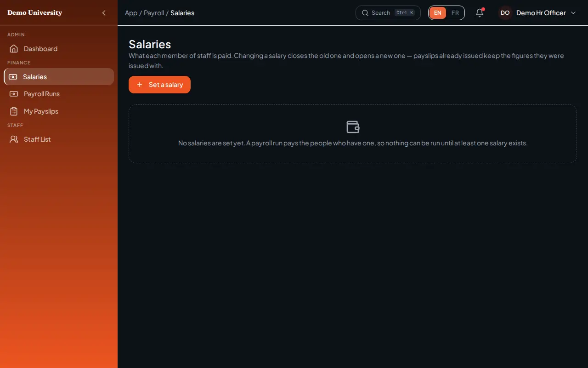Click the Salaries breadcrumb text

pos(182,13)
